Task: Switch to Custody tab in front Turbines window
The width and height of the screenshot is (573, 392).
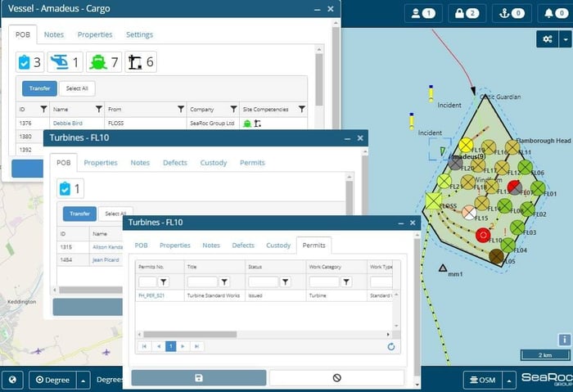Action: (x=278, y=246)
